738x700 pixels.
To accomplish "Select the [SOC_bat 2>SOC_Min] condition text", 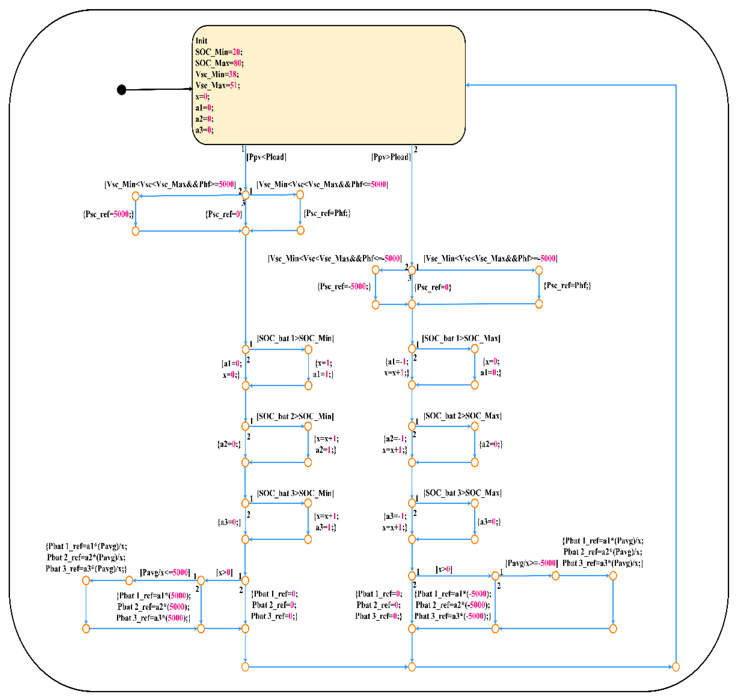I will coord(295,416).
